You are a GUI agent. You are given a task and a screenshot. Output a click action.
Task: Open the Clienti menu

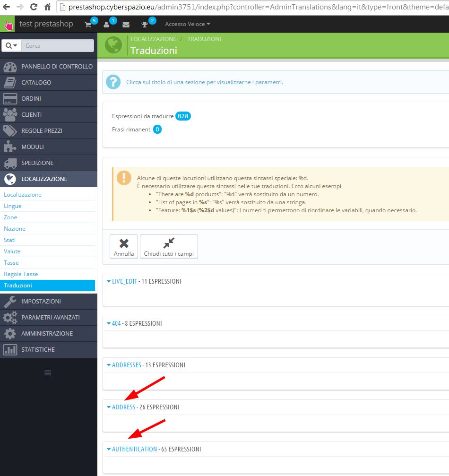(x=49, y=115)
